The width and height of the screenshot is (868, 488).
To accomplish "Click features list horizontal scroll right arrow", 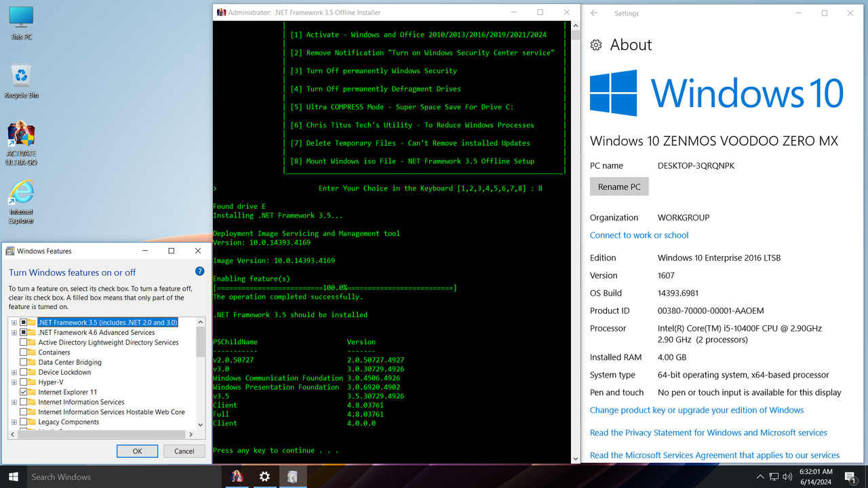I will coord(192,434).
